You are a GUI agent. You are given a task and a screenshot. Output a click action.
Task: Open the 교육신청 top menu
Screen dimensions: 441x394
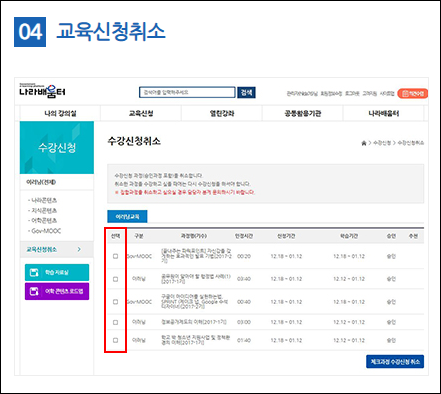tap(141, 113)
